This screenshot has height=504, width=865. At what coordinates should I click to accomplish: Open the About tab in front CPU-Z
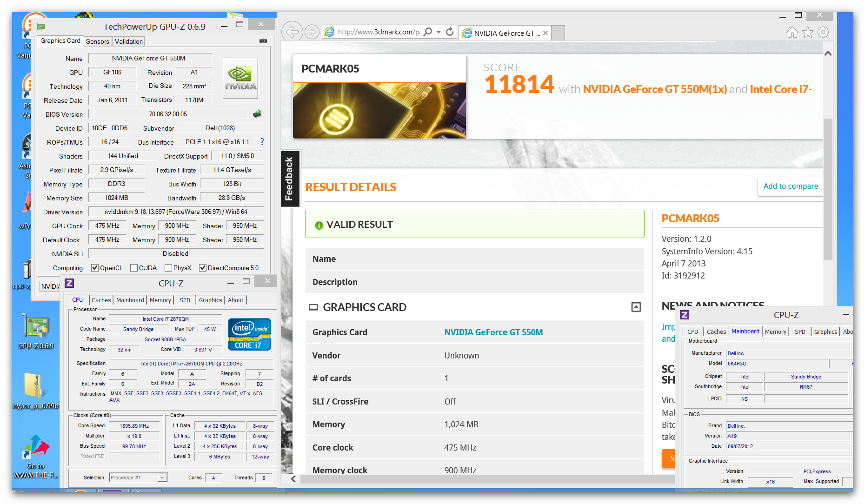pyautogui.click(x=236, y=300)
